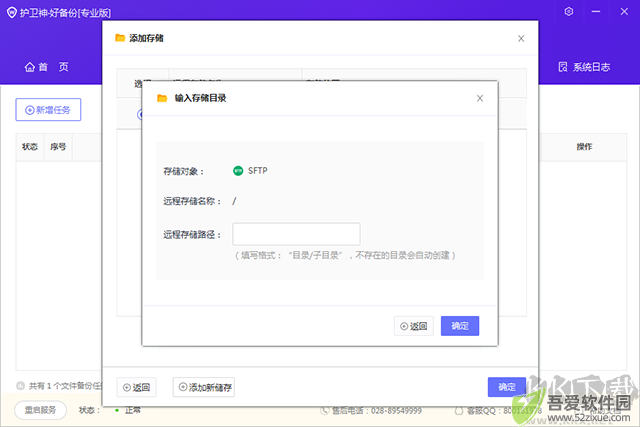Minimize the main application window
The height and width of the screenshot is (427, 640).
596,11
